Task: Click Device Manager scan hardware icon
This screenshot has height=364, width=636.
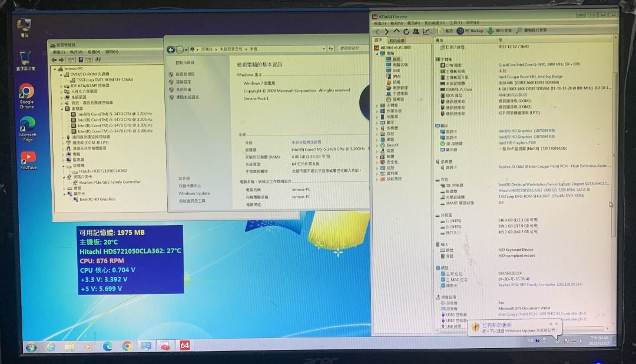Action: point(98,59)
